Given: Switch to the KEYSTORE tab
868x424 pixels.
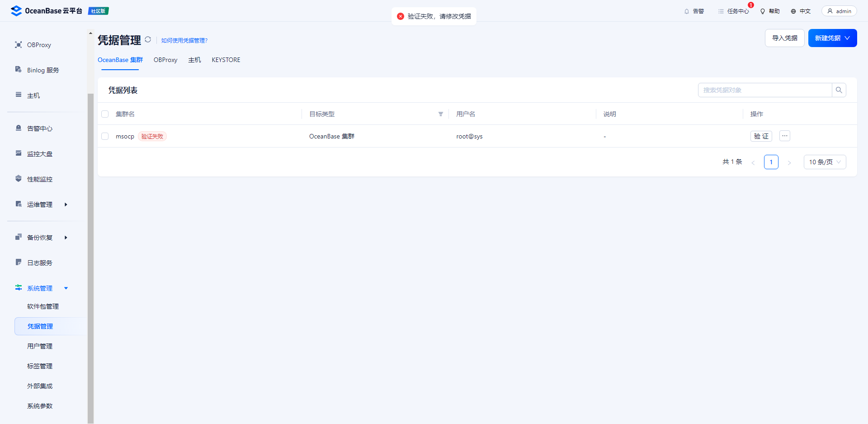Looking at the screenshot, I should tap(226, 60).
